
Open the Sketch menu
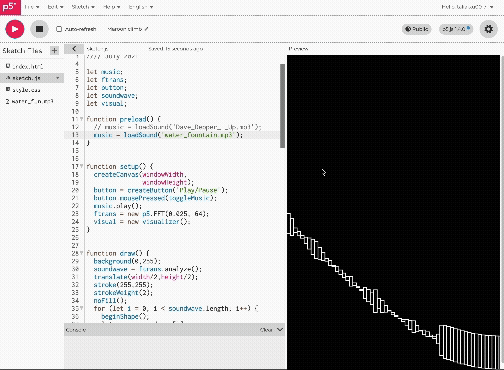(83, 7)
